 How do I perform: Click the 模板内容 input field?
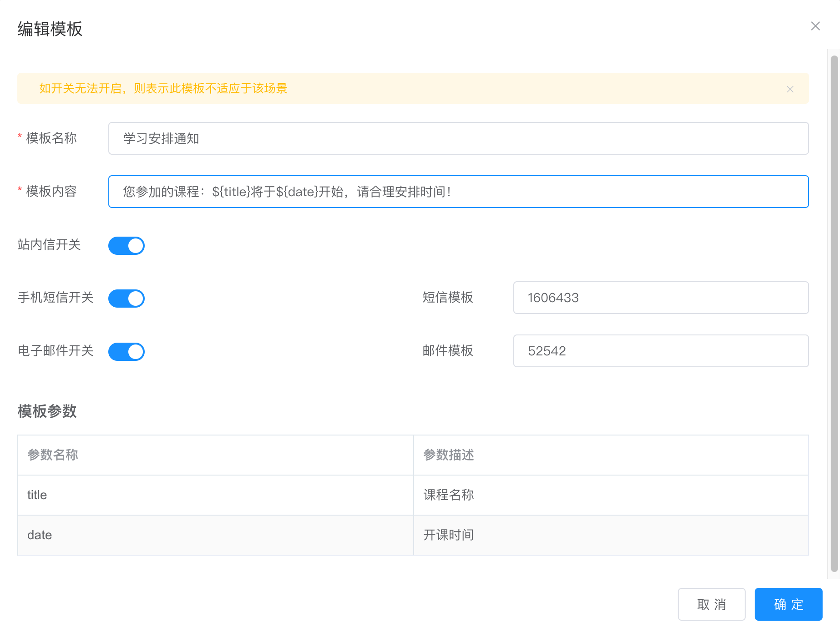click(x=458, y=192)
